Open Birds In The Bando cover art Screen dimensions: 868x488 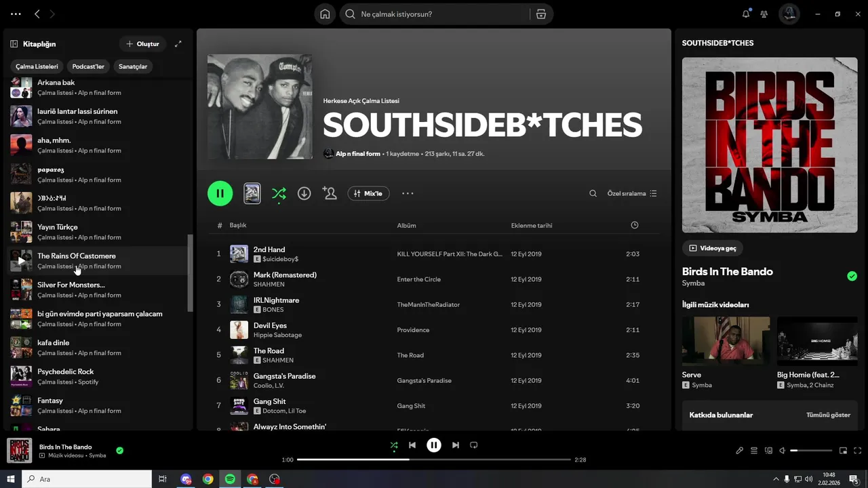tap(770, 145)
